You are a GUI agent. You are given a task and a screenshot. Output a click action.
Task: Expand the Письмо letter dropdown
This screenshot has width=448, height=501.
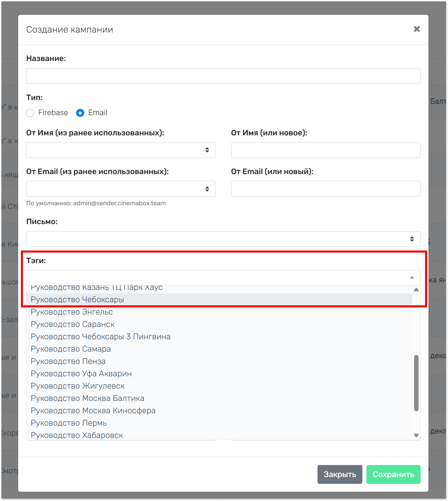pyautogui.click(x=223, y=239)
